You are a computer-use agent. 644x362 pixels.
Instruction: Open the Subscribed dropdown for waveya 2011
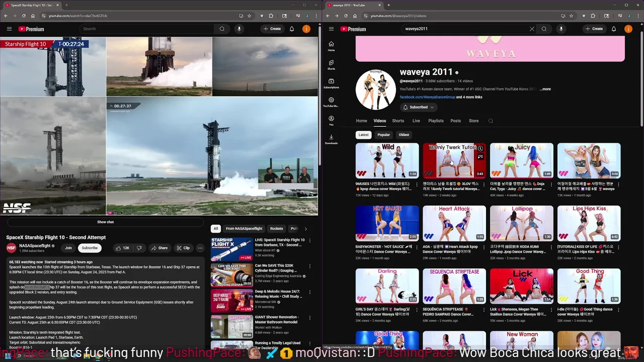418,107
